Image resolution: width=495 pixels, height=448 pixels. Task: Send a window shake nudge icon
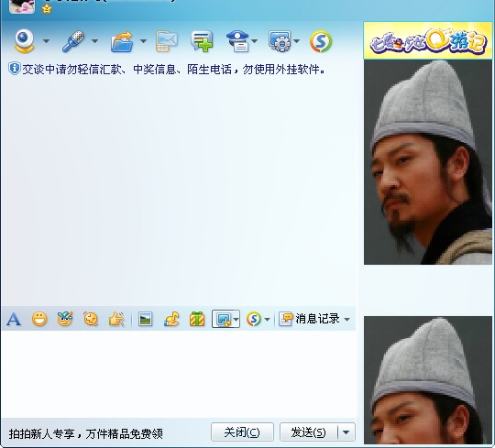[x=91, y=319]
